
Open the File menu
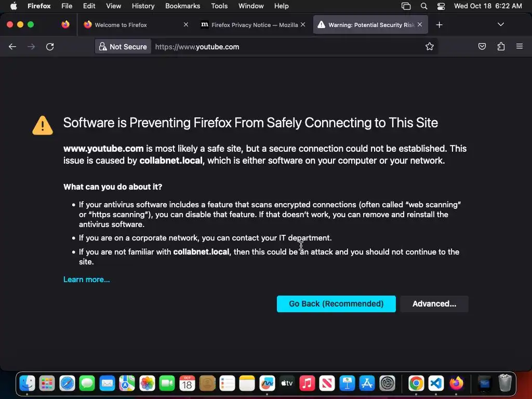[67, 6]
